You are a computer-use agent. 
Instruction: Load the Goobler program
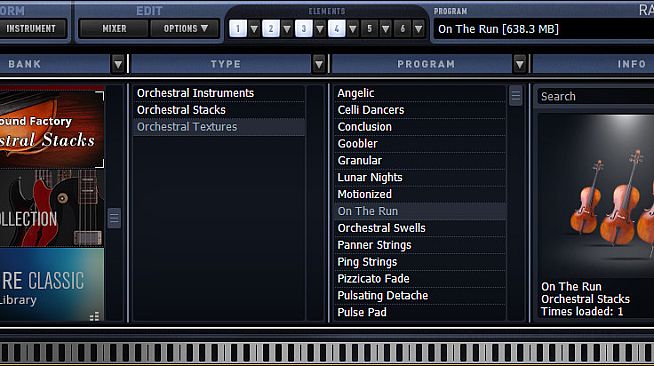pyautogui.click(x=420, y=144)
